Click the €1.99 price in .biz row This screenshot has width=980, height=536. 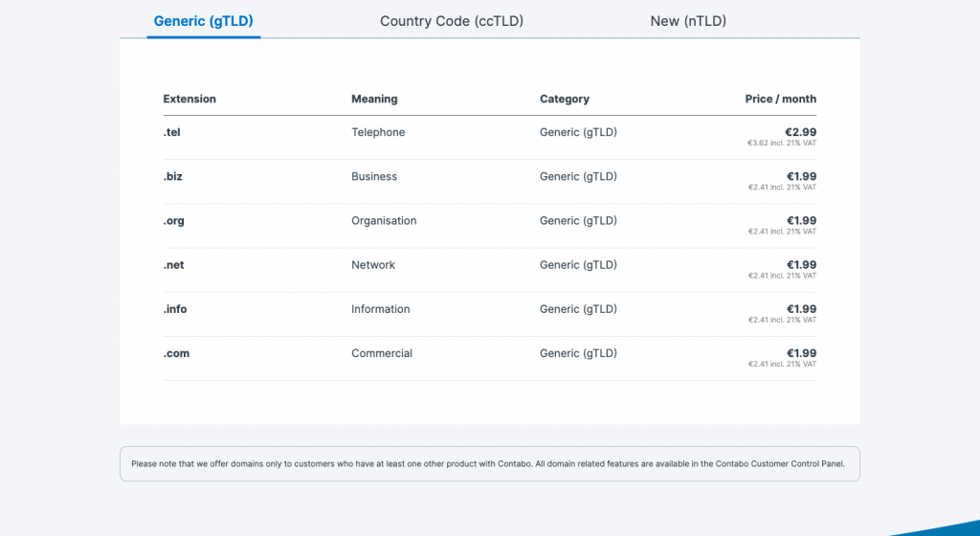pos(801,176)
